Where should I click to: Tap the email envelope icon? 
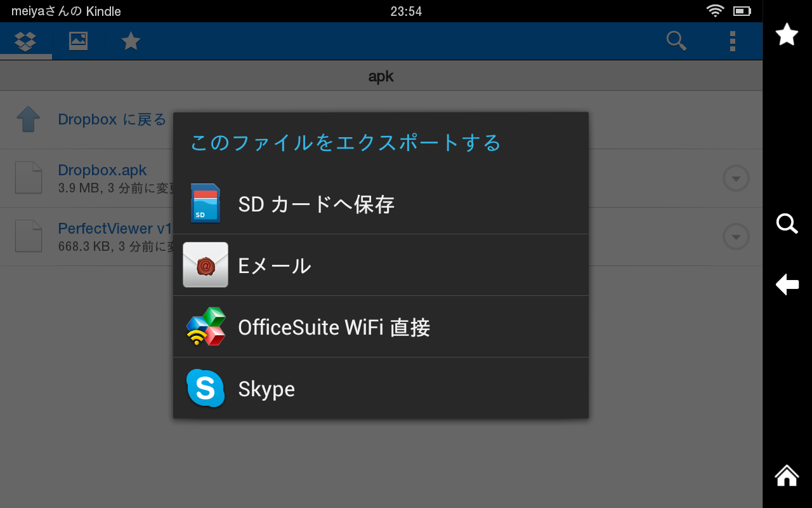[x=206, y=265]
